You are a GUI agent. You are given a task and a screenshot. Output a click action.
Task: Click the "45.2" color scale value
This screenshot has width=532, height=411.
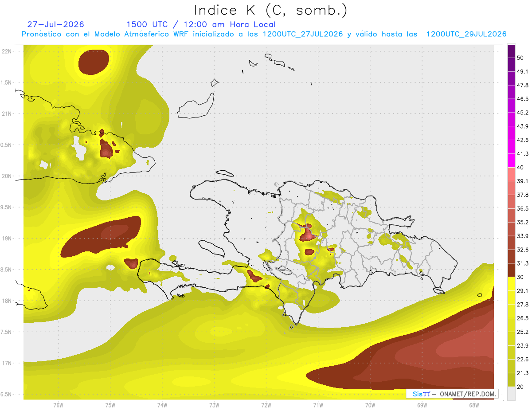click(x=523, y=113)
